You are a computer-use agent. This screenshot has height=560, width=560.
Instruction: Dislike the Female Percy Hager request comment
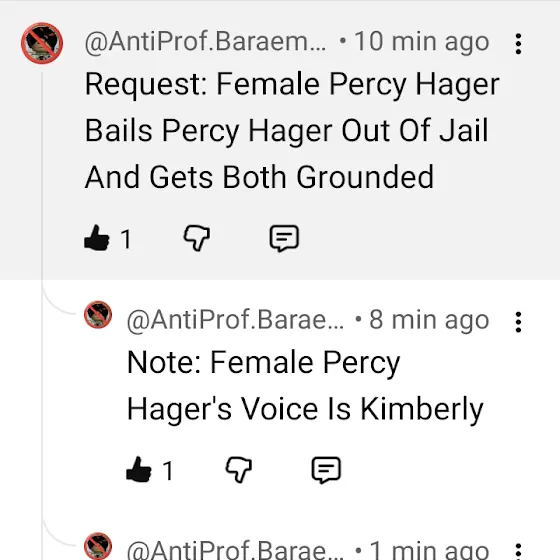pyautogui.click(x=196, y=238)
